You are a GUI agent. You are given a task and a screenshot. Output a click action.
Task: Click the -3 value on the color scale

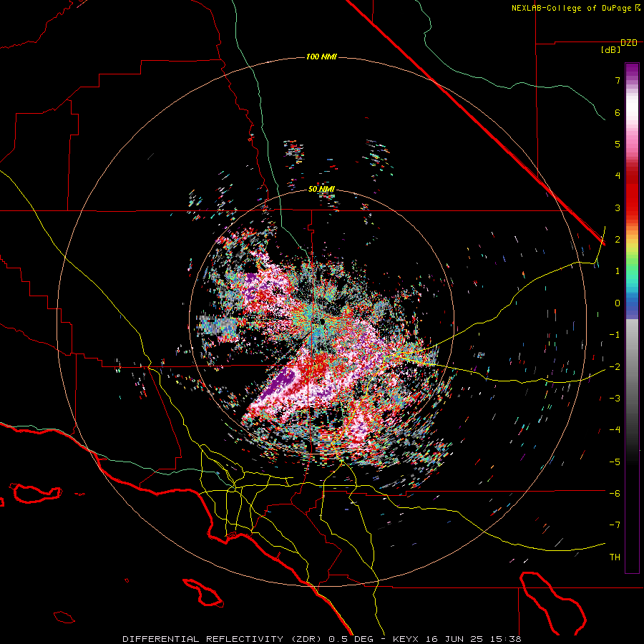click(615, 399)
